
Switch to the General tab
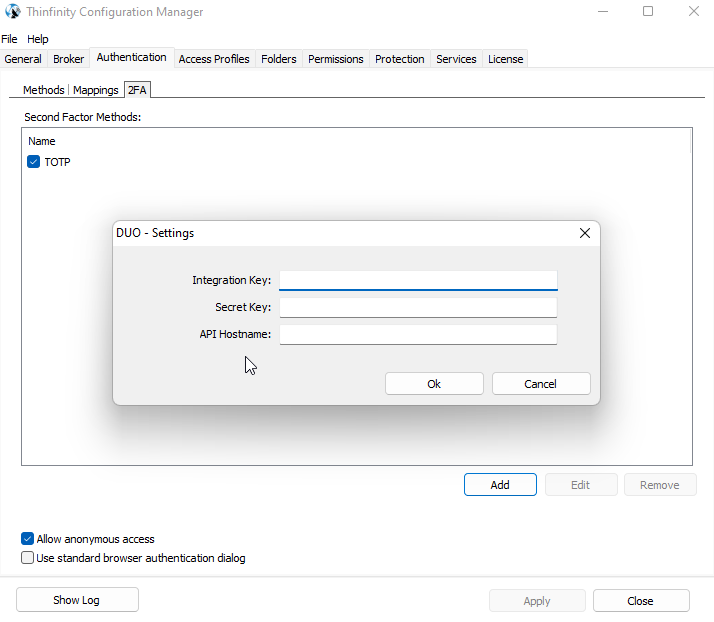(x=23, y=59)
